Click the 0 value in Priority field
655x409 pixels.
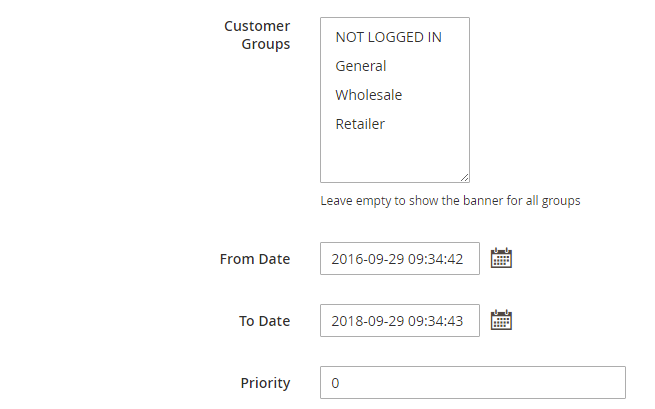[x=336, y=383]
